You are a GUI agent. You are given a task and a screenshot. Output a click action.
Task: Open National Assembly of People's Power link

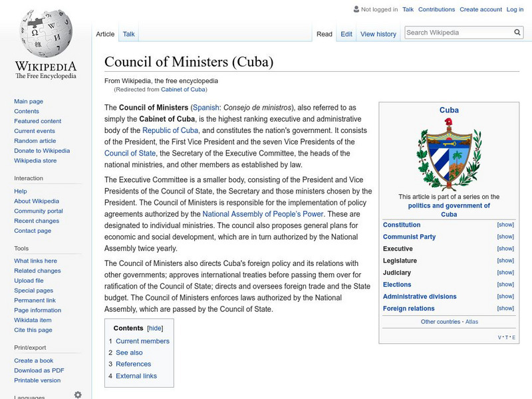point(263,214)
